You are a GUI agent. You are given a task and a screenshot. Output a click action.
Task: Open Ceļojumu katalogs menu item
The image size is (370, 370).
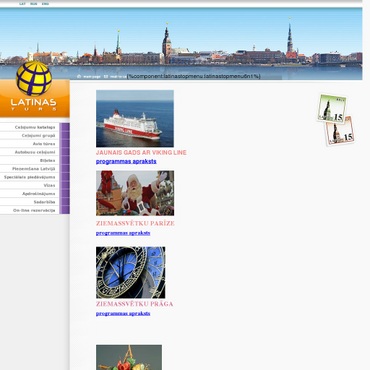pyautogui.click(x=35, y=127)
